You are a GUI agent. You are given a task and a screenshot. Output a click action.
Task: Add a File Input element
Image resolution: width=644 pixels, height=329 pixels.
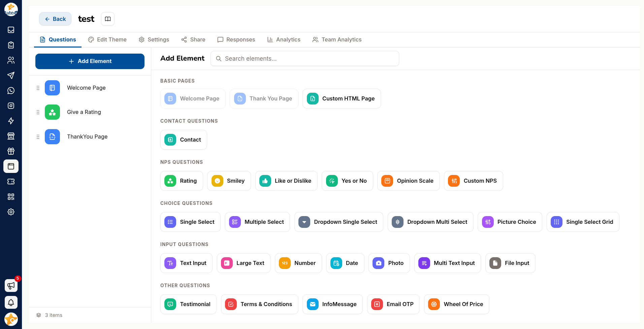click(510, 263)
